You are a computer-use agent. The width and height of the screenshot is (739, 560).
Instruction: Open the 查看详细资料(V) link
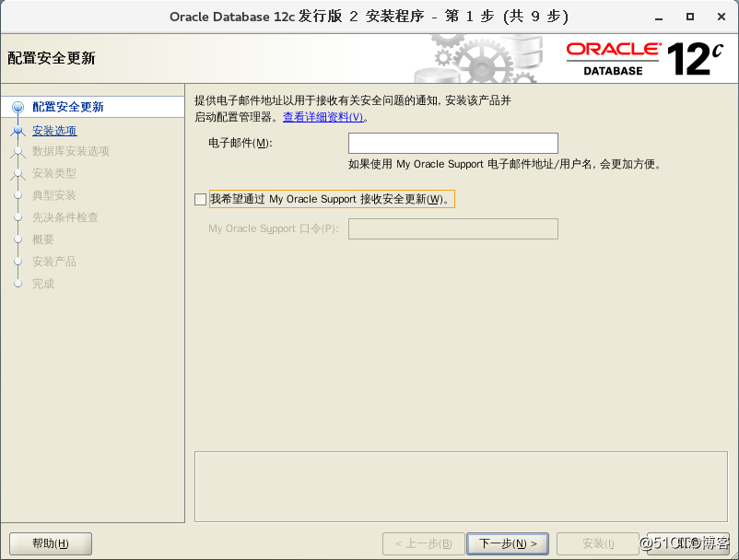(323, 117)
